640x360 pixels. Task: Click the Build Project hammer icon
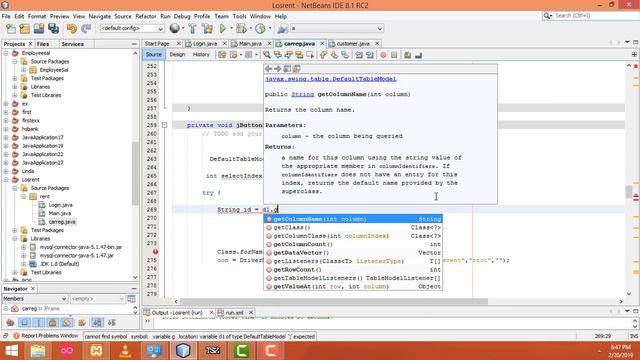click(192, 29)
